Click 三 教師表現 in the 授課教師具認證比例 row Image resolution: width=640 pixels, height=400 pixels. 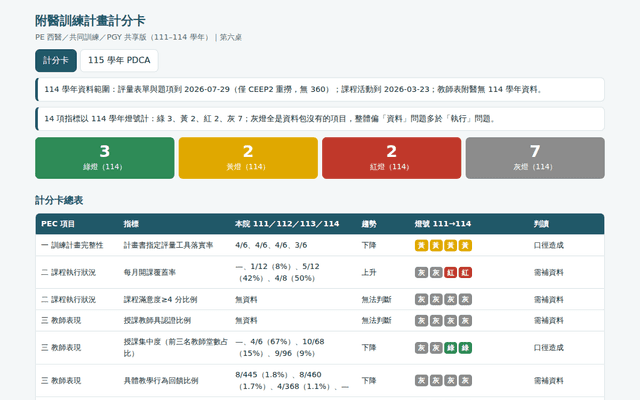click(61, 320)
